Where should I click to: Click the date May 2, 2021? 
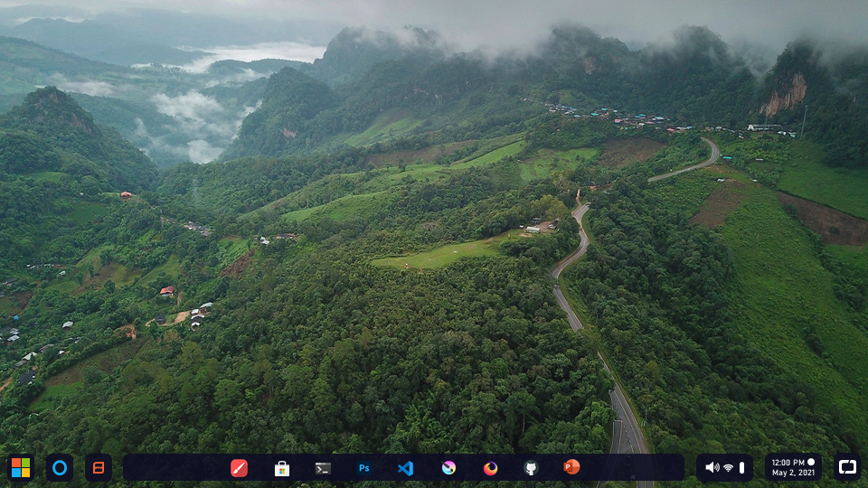click(x=793, y=473)
